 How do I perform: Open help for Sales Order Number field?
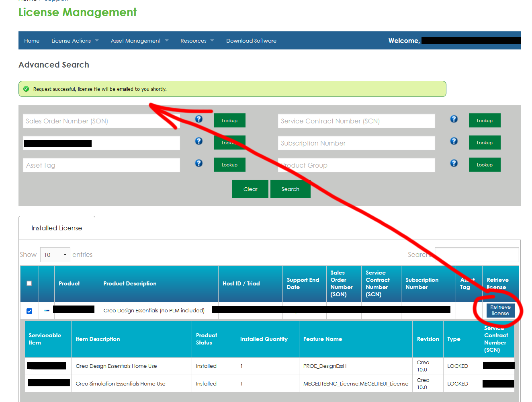click(199, 119)
